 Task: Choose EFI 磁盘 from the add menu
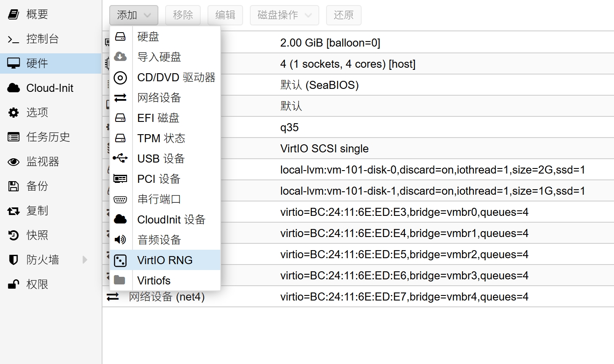[x=158, y=118]
